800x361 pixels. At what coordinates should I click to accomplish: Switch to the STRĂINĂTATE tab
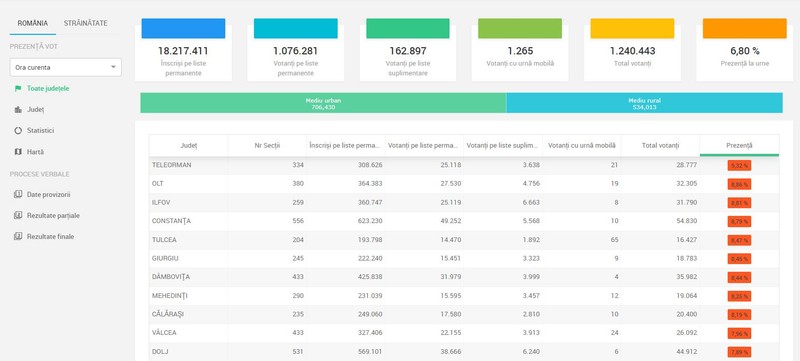tap(86, 23)
